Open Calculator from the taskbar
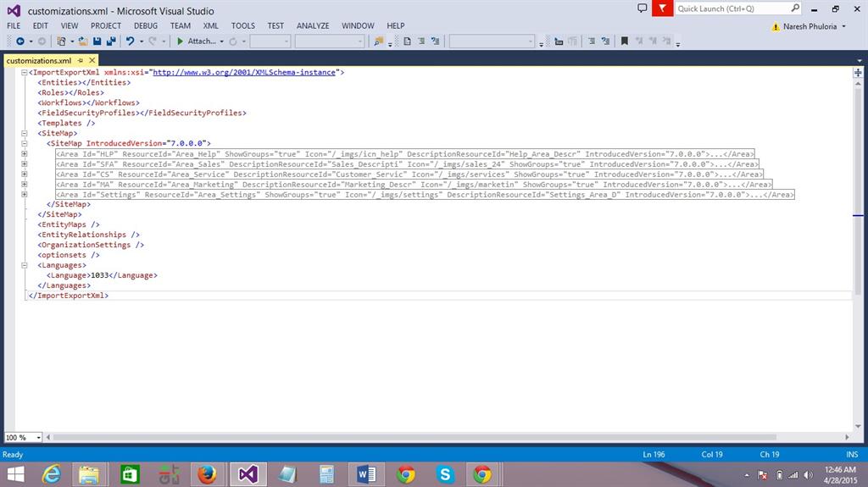Image resolution: width=868 pixels, height=487 pixels. pos(326,474)
